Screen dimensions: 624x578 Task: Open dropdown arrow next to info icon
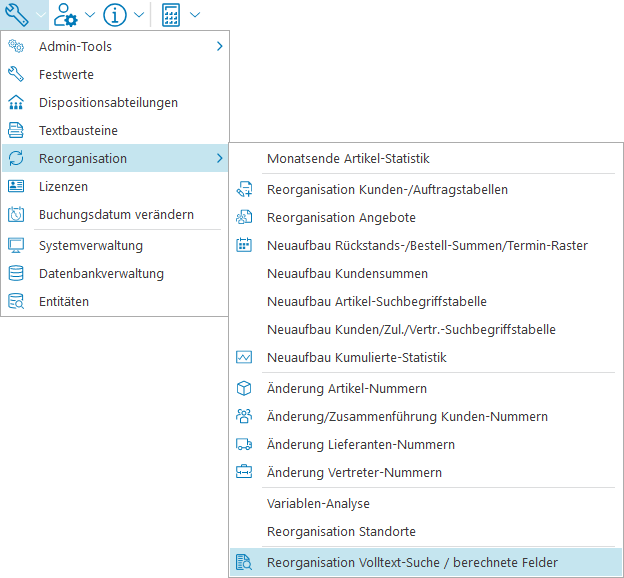(138, 15)
